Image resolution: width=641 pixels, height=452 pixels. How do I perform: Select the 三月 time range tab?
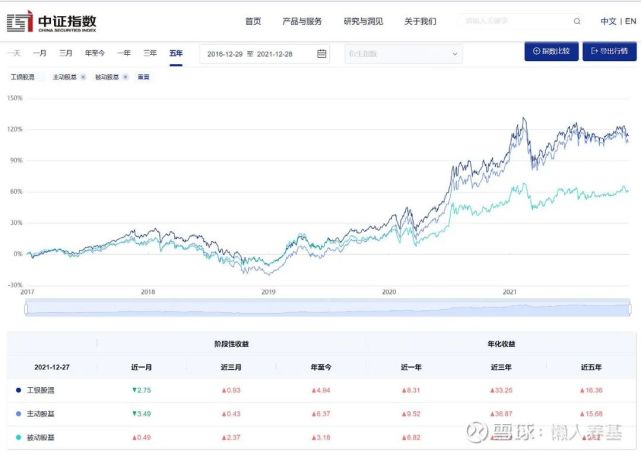pos(66,53)
